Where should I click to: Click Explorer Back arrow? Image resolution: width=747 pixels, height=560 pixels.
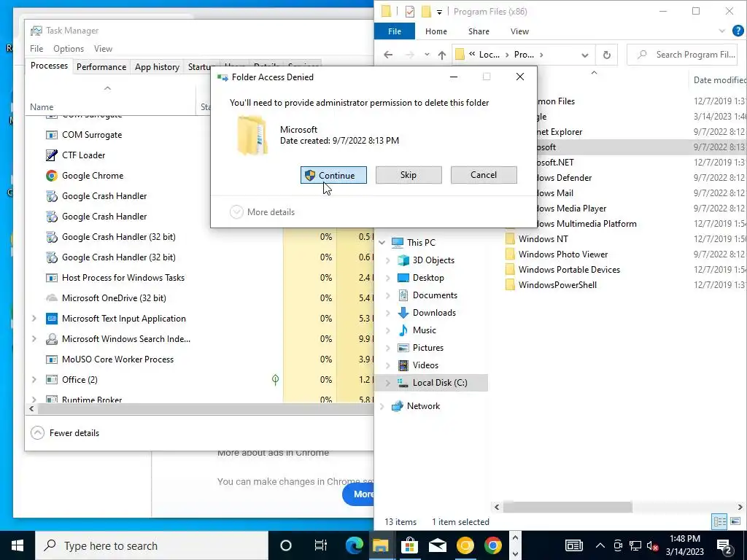point(388,55)
